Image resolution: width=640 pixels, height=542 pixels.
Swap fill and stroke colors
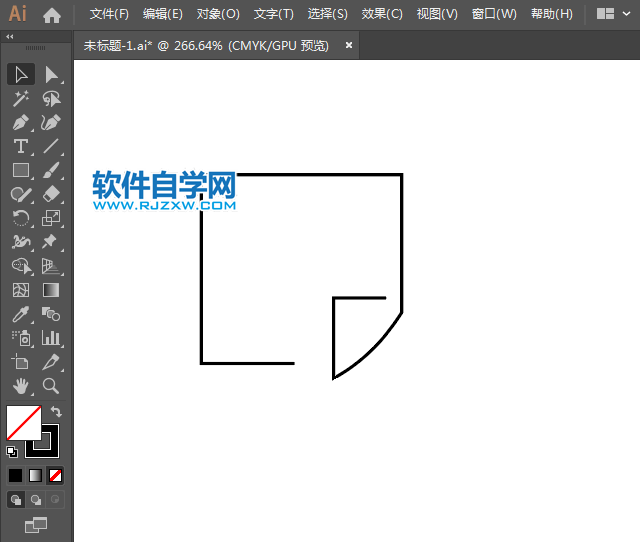click(x=56, y=411)
